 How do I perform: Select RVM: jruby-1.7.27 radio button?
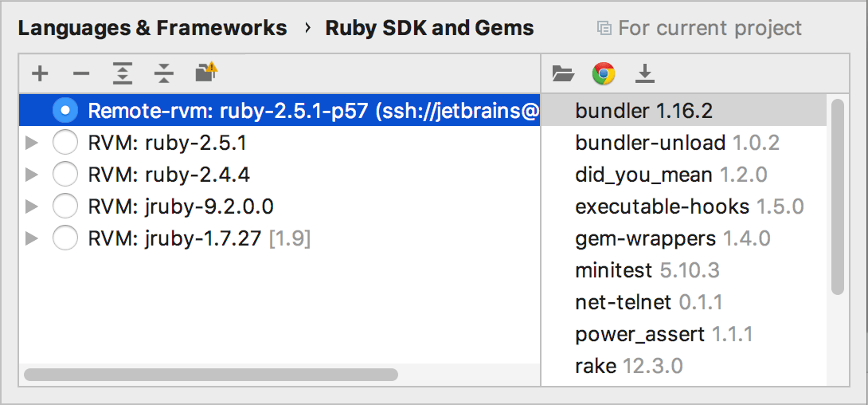coord(65,239)
